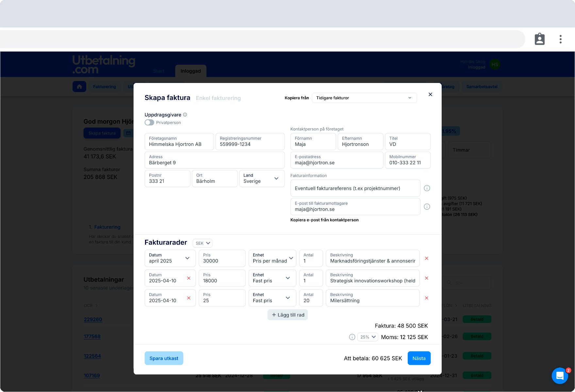Open Enhet dropdown in Milersättning row

coord(272,298)
